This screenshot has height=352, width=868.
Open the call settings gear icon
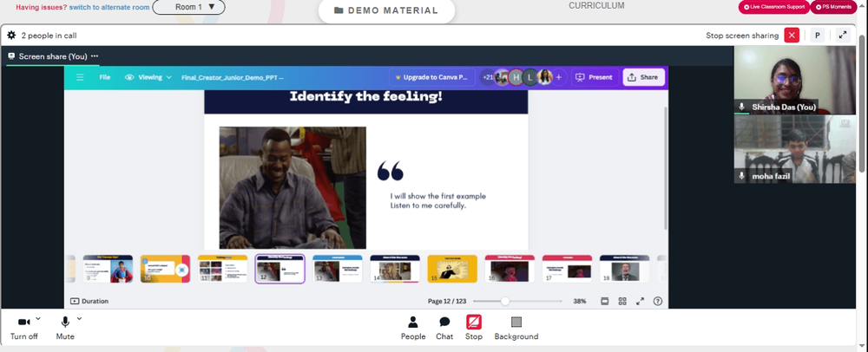[11, 36]
